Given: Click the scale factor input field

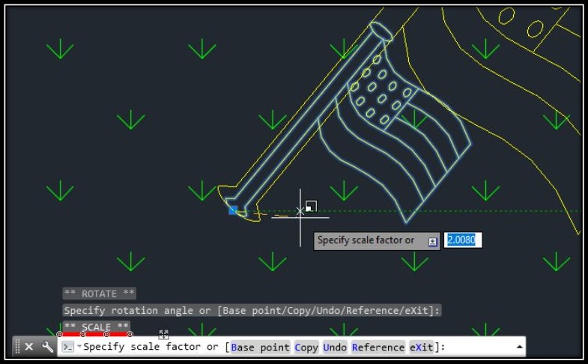Looking at the screenshot, I should coord(463,240).
